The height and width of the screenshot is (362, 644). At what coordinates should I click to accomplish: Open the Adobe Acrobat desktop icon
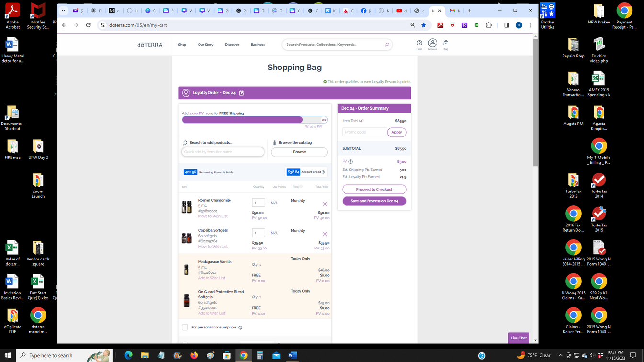pos(12,16)
